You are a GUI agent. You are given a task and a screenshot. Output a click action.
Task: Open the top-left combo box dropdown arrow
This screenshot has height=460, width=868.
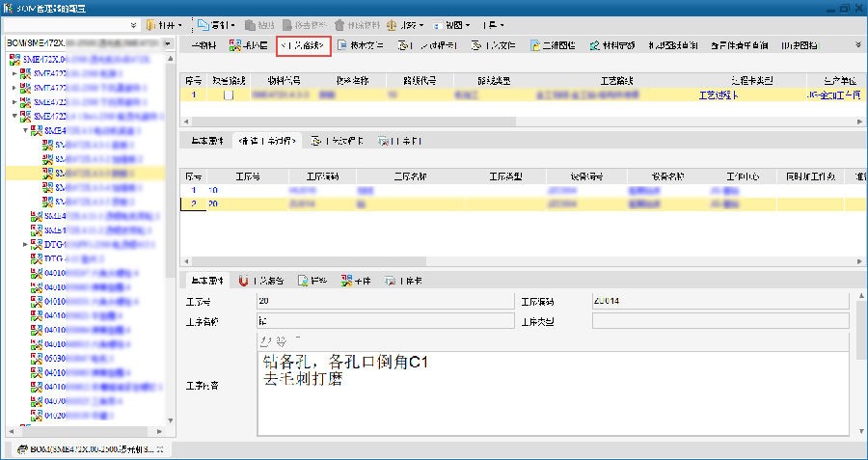point(132,24)
